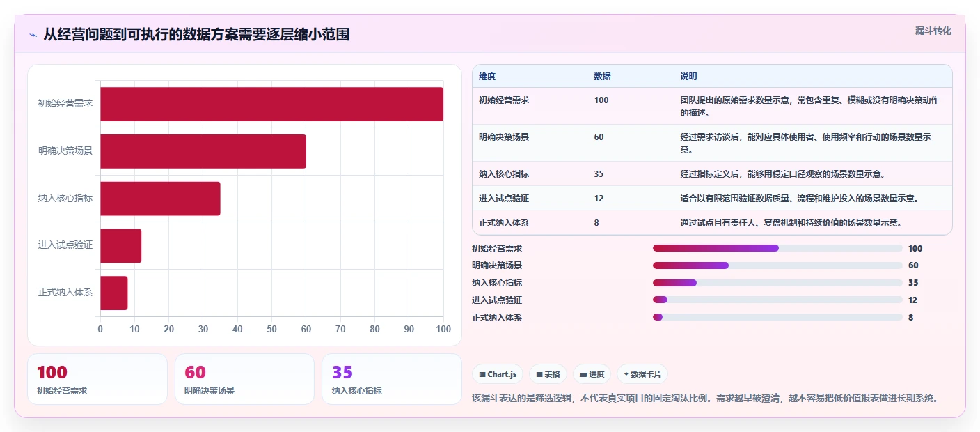Image resolution: width=980 pixels, height=432 pixels.
Task: Click table cell 纳入核心指标 in 维度 column
Action: click(504, 174)
